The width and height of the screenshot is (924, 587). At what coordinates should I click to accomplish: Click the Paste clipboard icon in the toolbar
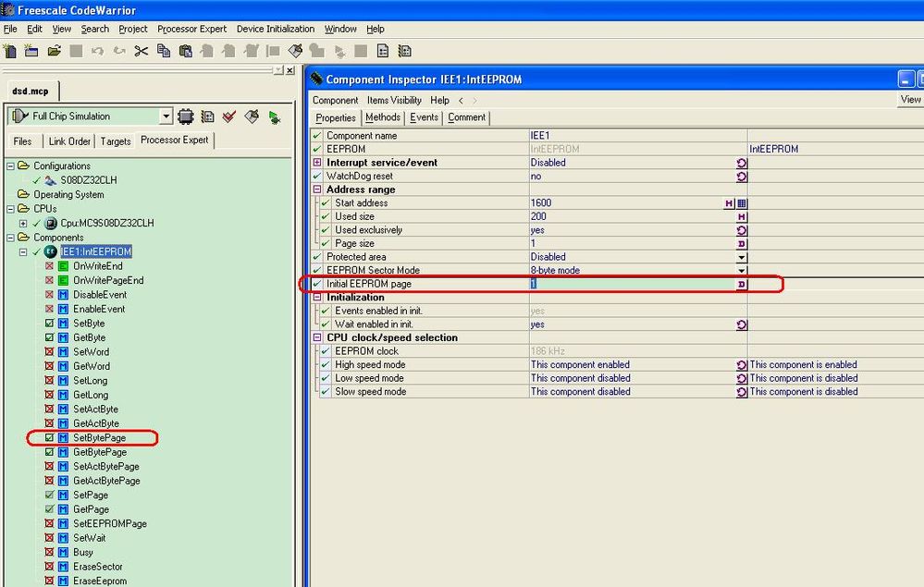coord(186,51)
